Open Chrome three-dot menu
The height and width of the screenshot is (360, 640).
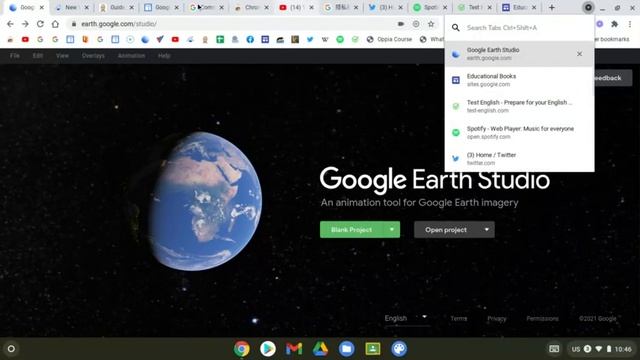(630, 24)
